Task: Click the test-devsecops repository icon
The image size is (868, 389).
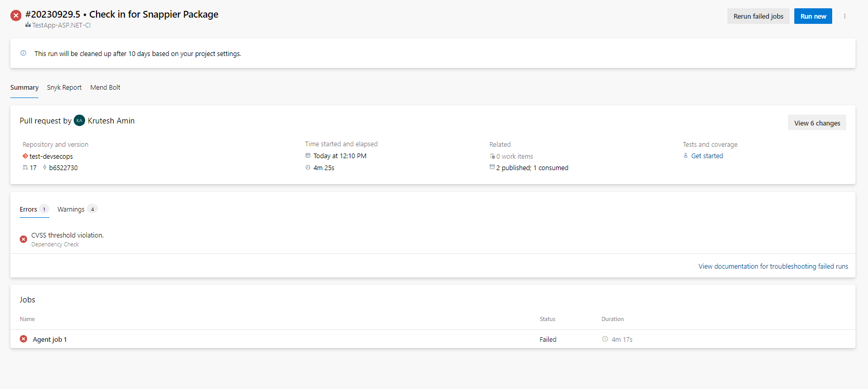Action: click(x=25, y=156)
